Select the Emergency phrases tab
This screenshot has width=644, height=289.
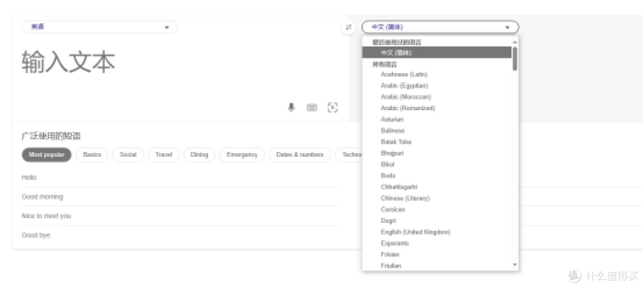(242, 155)
